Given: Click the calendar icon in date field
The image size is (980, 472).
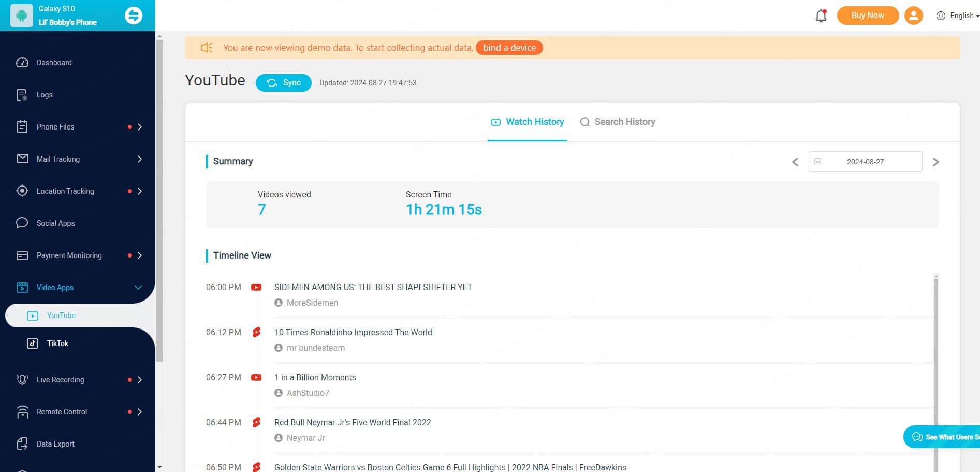Looking at the screenshot, I should [818, 162].
